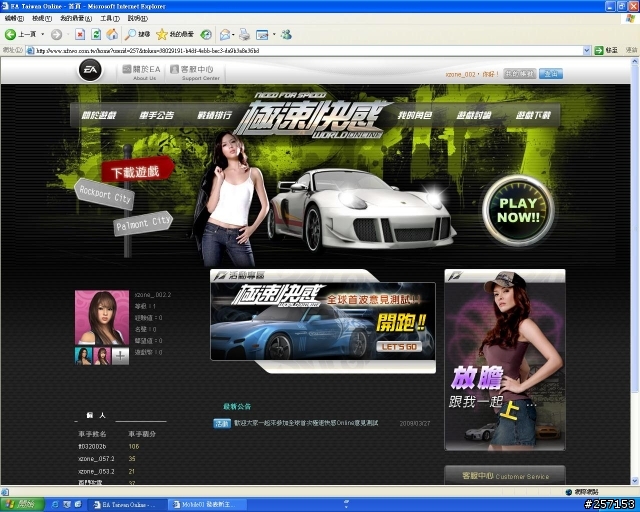Screen dimensions: 640x512
Task: Open the Mail envelope toolbar icon
Action: 225,35
